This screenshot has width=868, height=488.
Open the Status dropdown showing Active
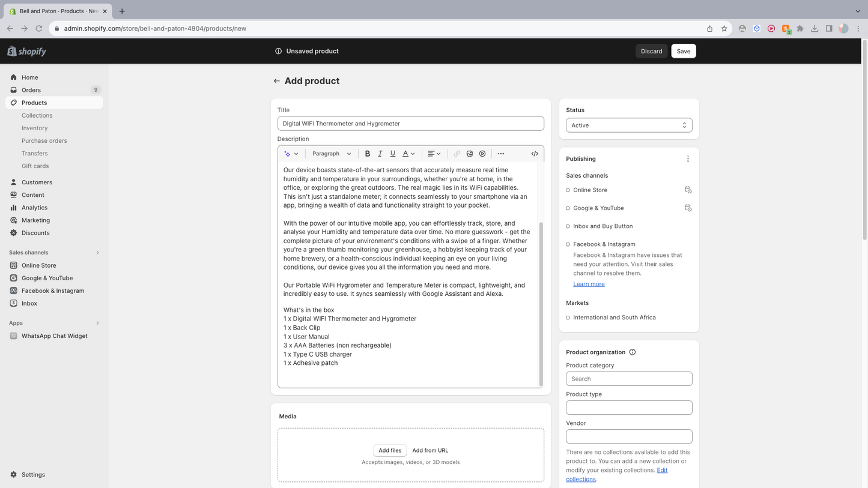(629, 125)
